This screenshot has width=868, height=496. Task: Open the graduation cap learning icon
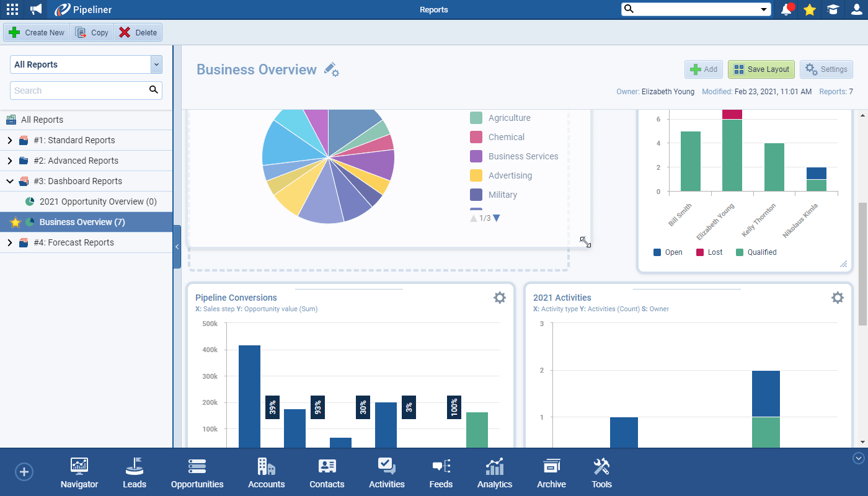pos(833,9)
